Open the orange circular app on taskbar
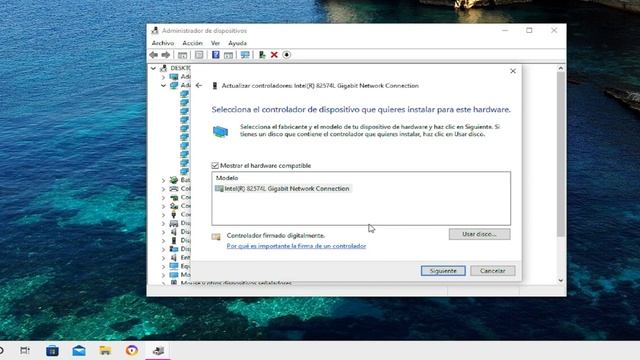Image resolution: width=640 pixels, height=360 pixels. click(x=132, y=351)
